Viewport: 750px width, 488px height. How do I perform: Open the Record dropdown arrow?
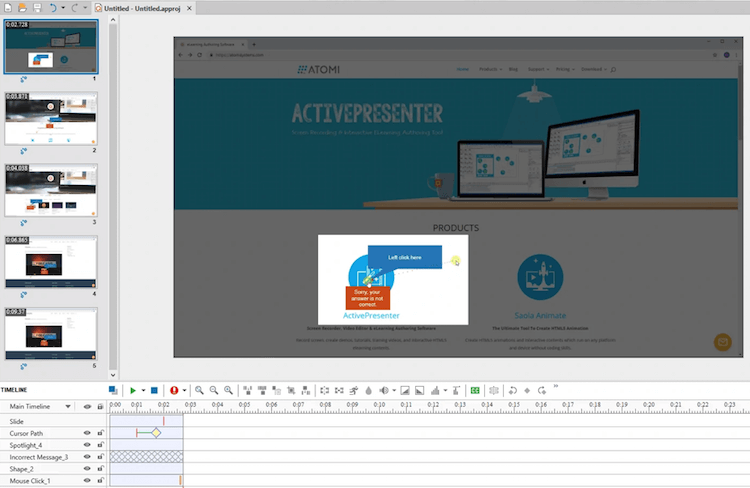point(184,390)
